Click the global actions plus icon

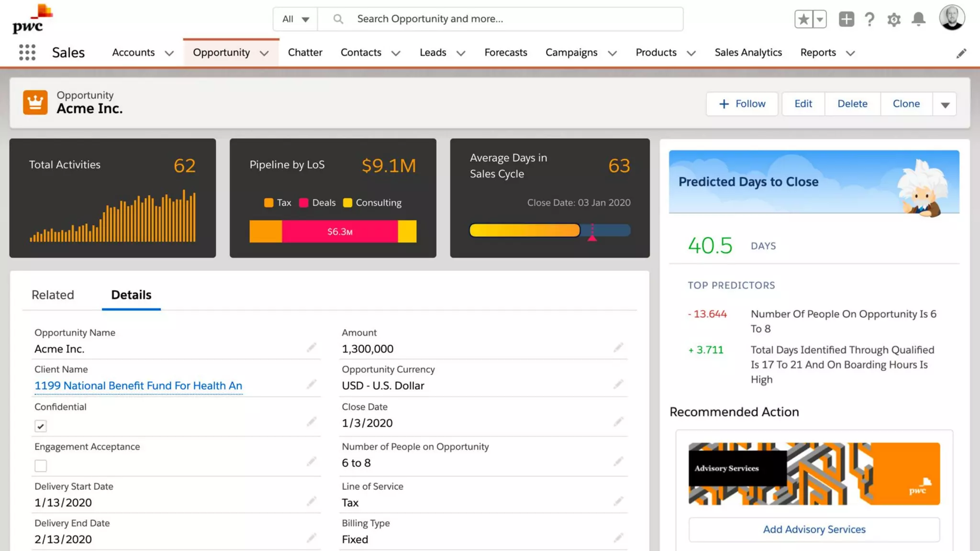coord(846,19)
